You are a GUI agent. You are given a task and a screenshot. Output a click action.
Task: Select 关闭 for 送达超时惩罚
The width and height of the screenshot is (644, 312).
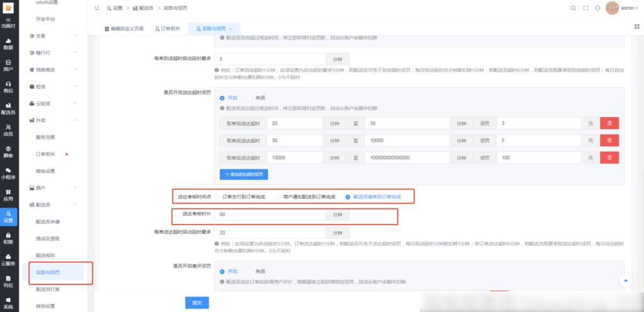coord(257,98)
